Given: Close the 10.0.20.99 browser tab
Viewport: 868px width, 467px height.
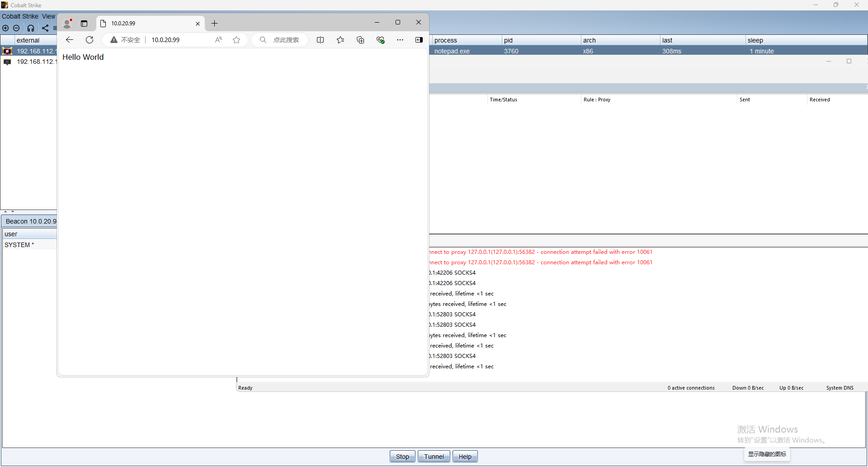Looking at the screenshot, I should [198, 24].
